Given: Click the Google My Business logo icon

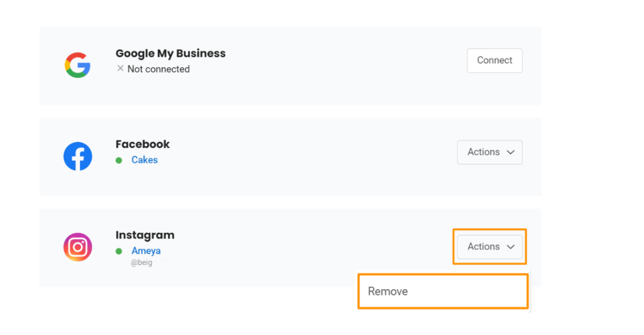Looking at the screenshot, I should point(77,65).
